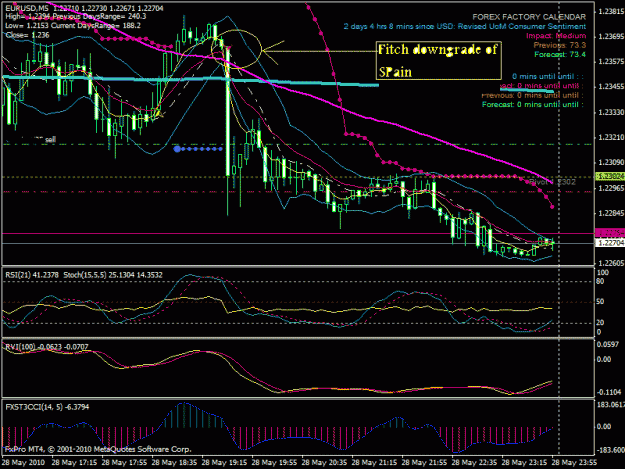Viewport: 625px width, 469px height.
Task: Click level 80 on the RSI scale
Action: pyautogui.click(x=600, y=281)
